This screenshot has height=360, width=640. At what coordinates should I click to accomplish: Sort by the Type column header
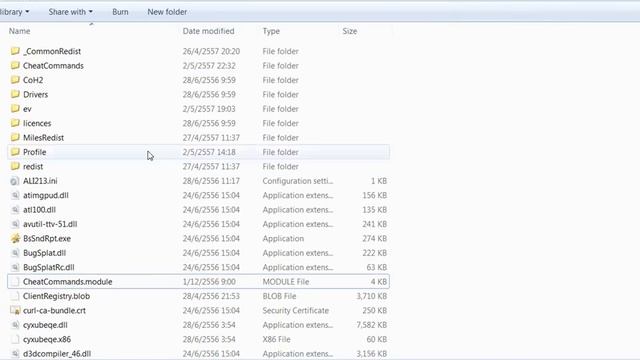tap(271, 31)
